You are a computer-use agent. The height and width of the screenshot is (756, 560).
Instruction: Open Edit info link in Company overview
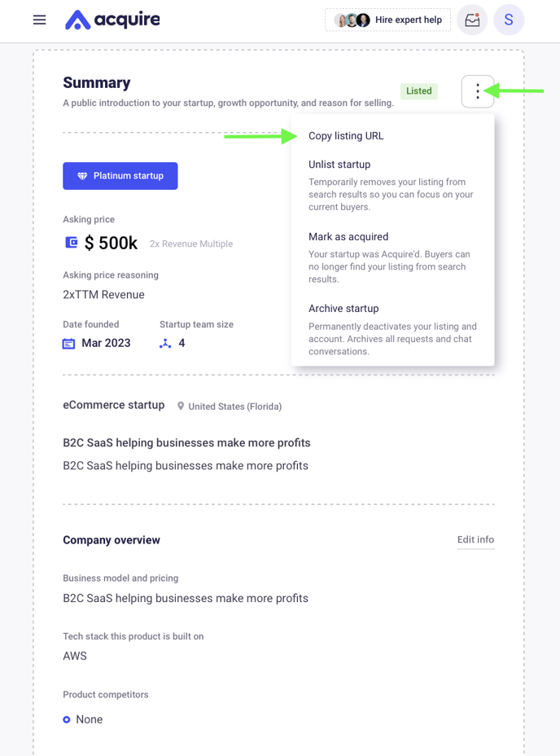coord(475,539)
